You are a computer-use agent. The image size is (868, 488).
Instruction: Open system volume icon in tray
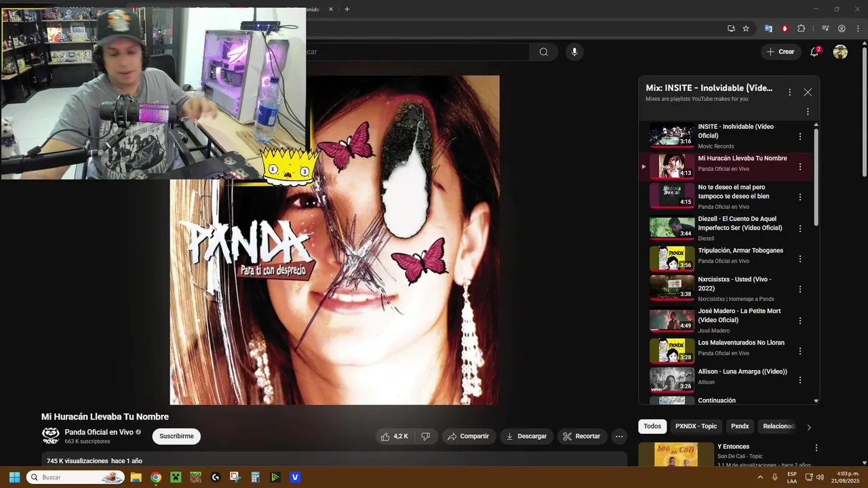click(820, 477)
